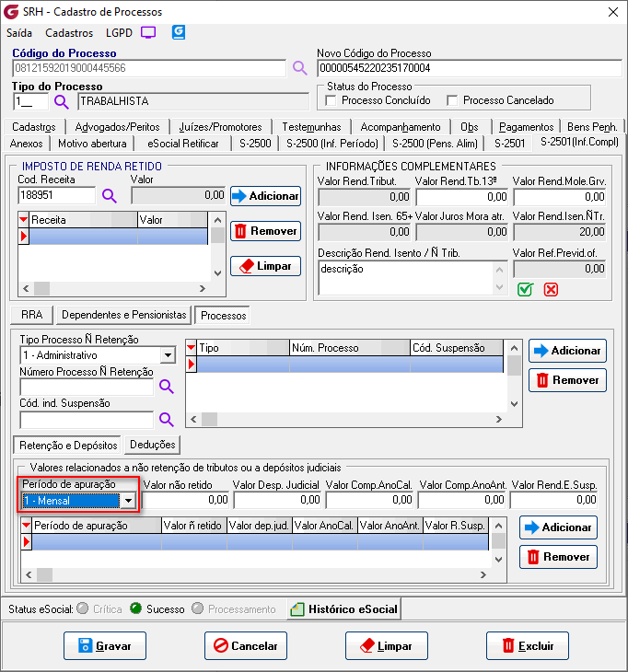628x672 pixels.
Task: Switch to the Dependentes e Pensionistas tab
Action: (124, 315)
